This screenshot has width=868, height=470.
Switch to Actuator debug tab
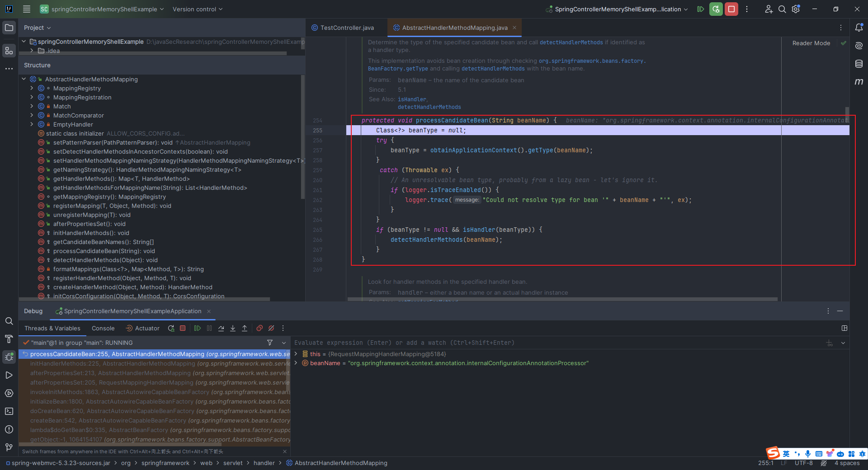[x=142, y=329]
